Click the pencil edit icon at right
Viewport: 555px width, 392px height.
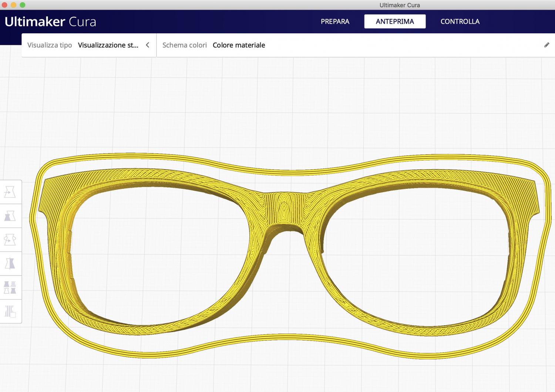[546, 45]
